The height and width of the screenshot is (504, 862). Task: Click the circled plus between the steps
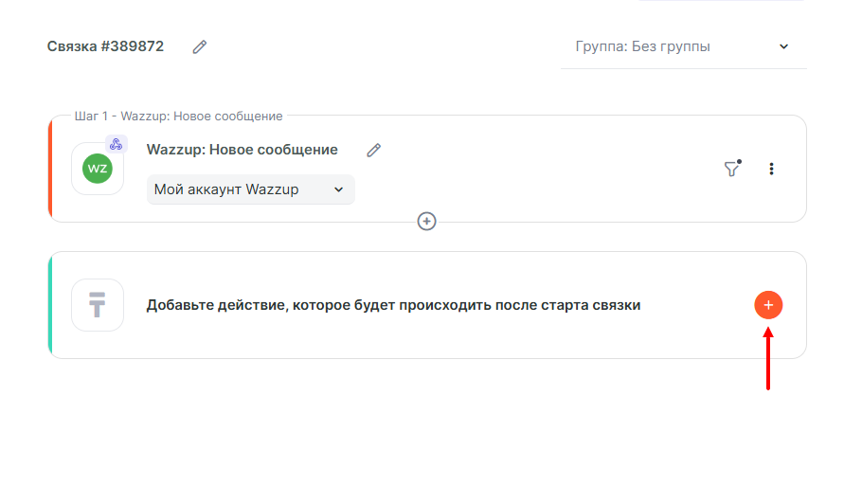(x=427, y=221)
